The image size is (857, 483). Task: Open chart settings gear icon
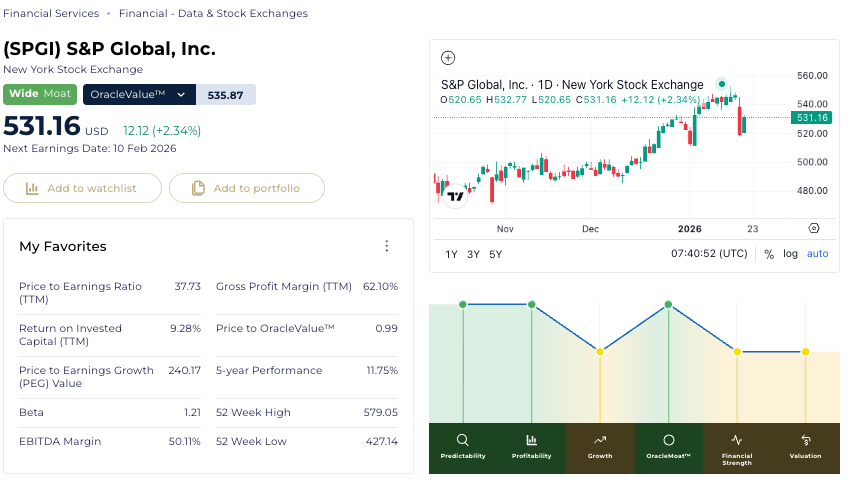(x=813, y=228)
